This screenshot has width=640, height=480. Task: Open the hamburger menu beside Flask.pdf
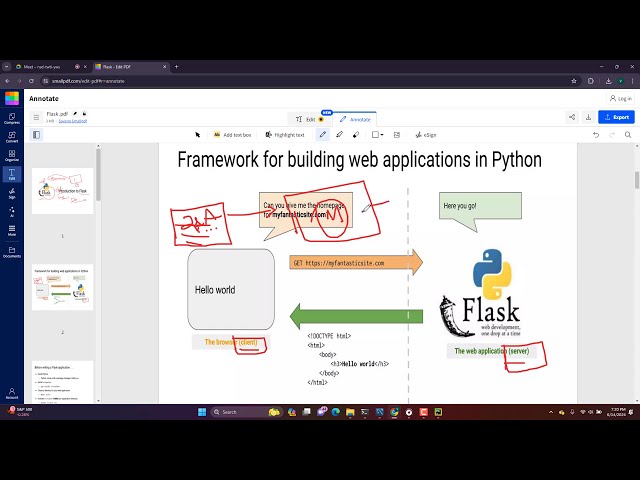36,118
